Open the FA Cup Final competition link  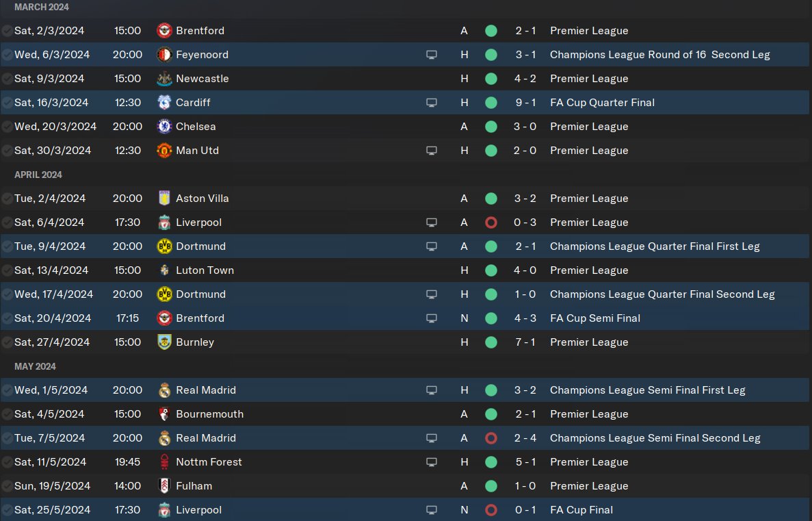coord(581,510)
